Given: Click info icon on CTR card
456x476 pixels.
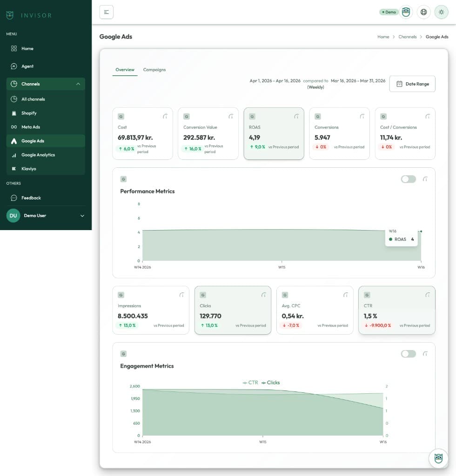Looking at the screenshot, I should pos(428,295).
